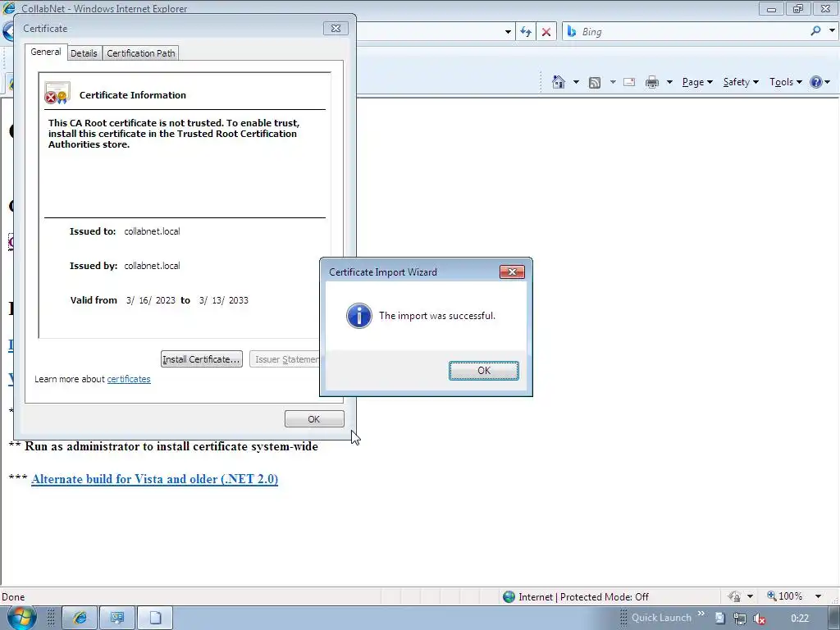Open the Safety menu

coord(741,82)
